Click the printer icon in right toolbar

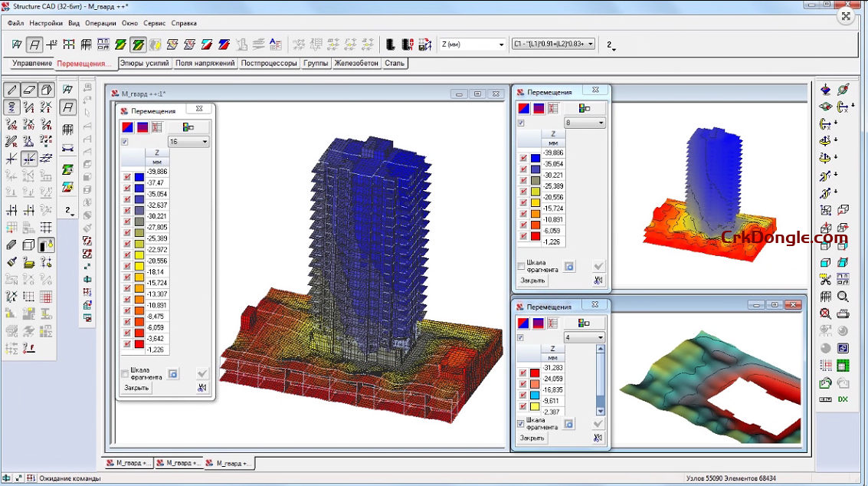843,314
